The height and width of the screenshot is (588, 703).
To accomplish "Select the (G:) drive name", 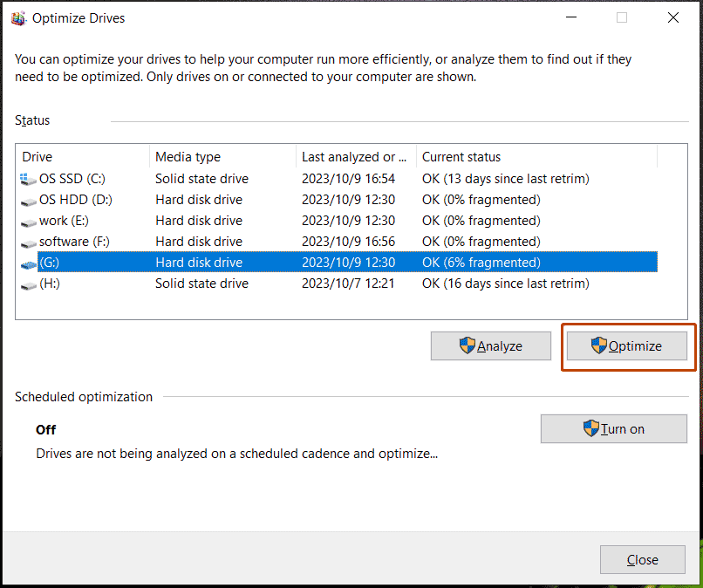I will [50, 263].
